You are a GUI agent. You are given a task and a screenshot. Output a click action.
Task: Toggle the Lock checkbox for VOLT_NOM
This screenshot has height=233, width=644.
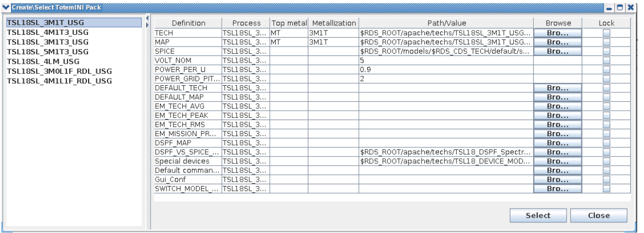coord(606,60)
